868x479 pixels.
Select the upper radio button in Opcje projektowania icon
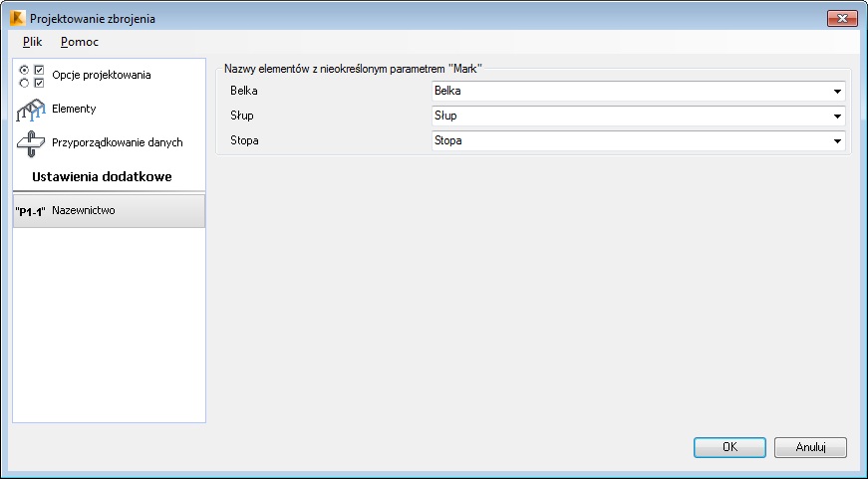[x=24, y=71]
